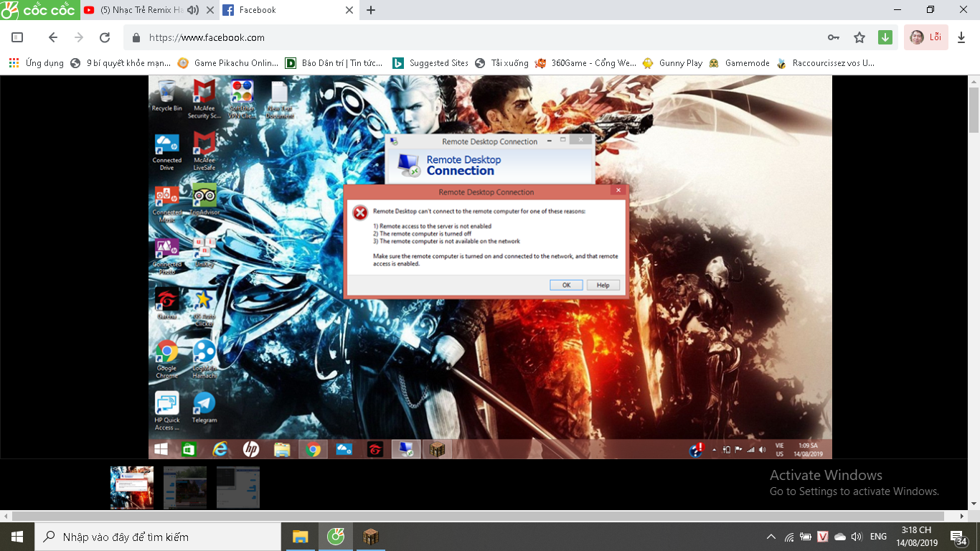Show hidden system tray icons

click(771, 537)
